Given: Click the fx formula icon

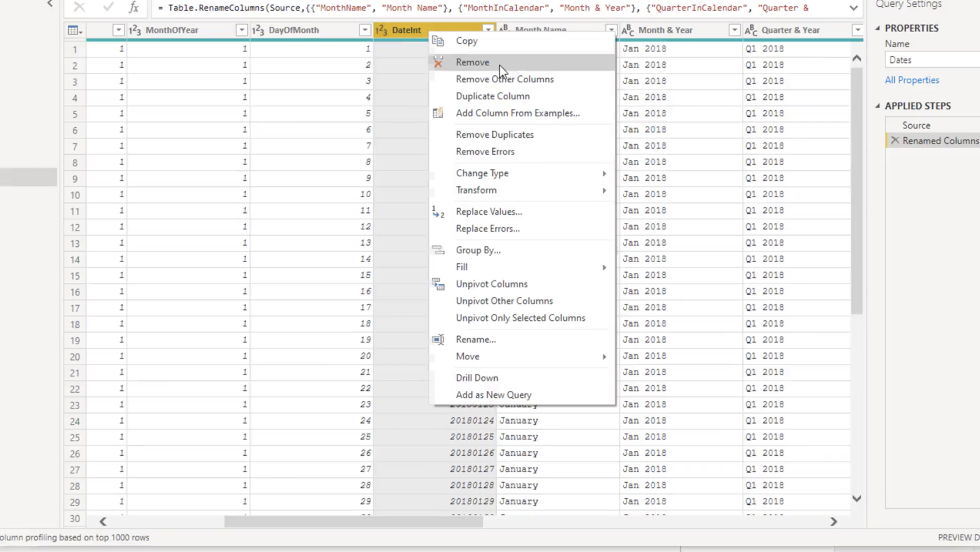Looking at the screenshot, I should coord(134,8).
